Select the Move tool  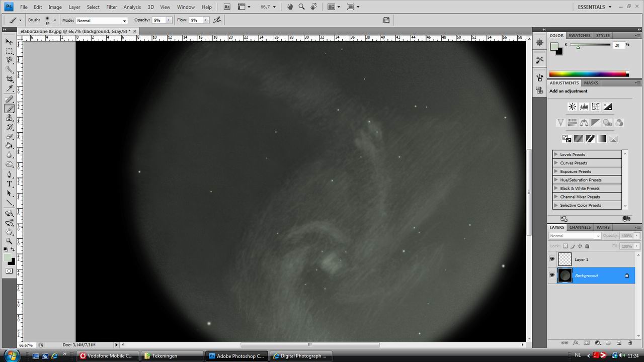pos(9,42)
